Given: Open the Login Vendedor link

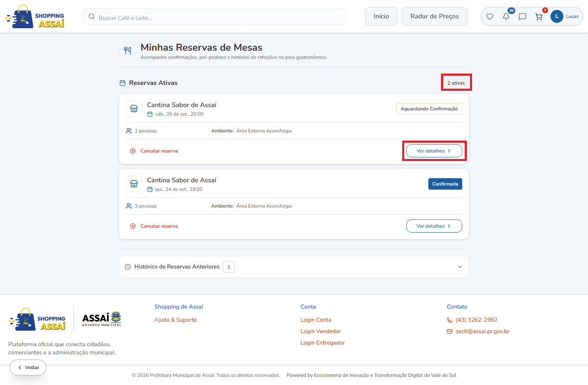Looking at the screenshot, I should point(321,331).
